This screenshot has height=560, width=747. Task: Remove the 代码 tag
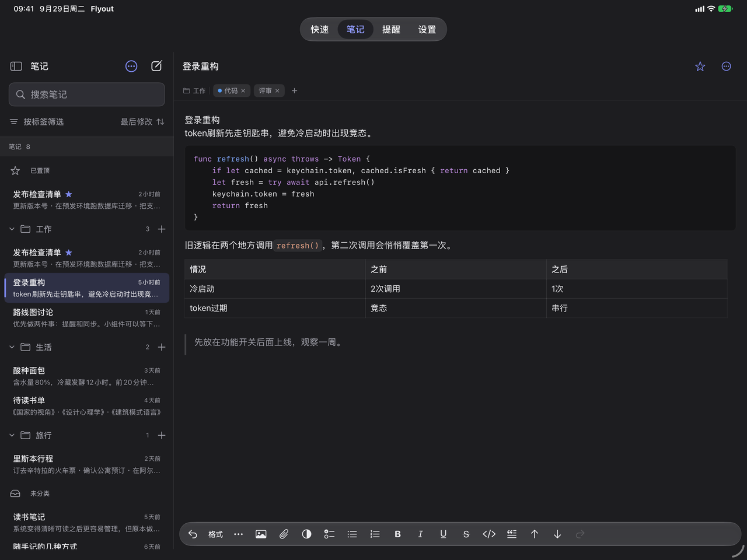(243, 91)
